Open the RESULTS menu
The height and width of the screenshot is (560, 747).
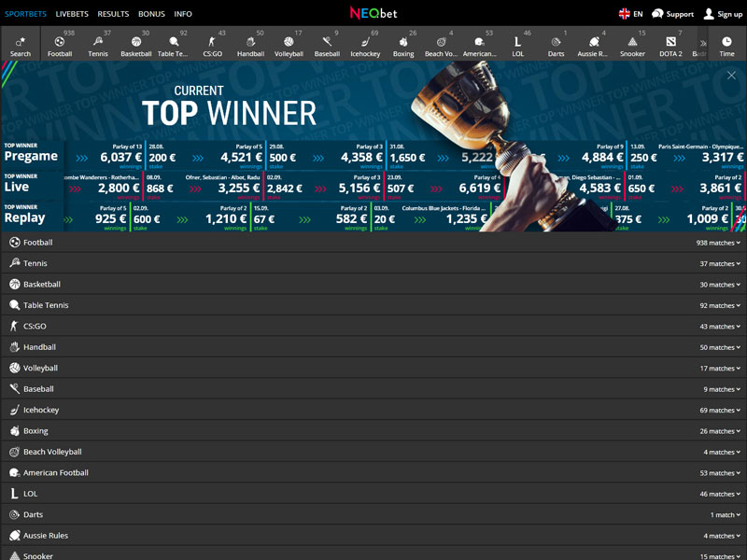pos(113,14)
